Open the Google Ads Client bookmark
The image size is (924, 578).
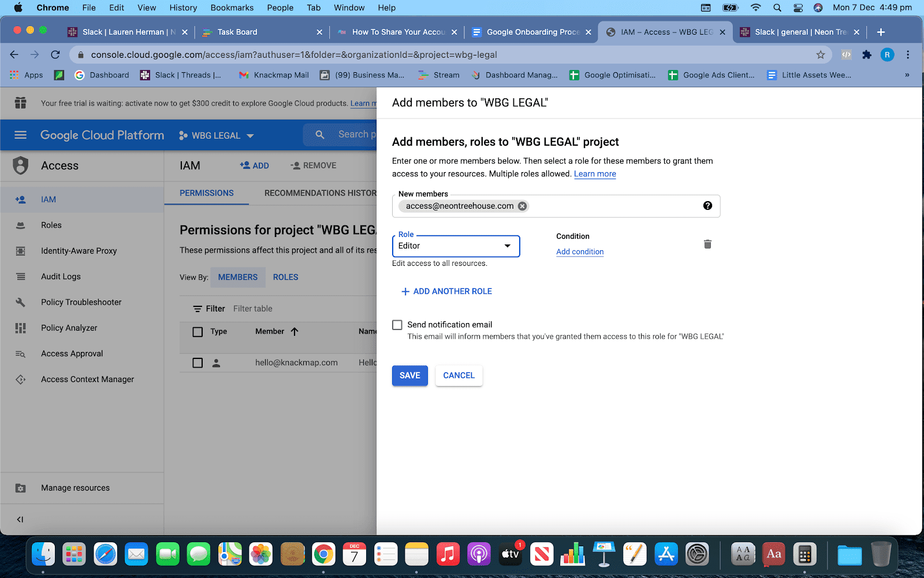point(711,75)
